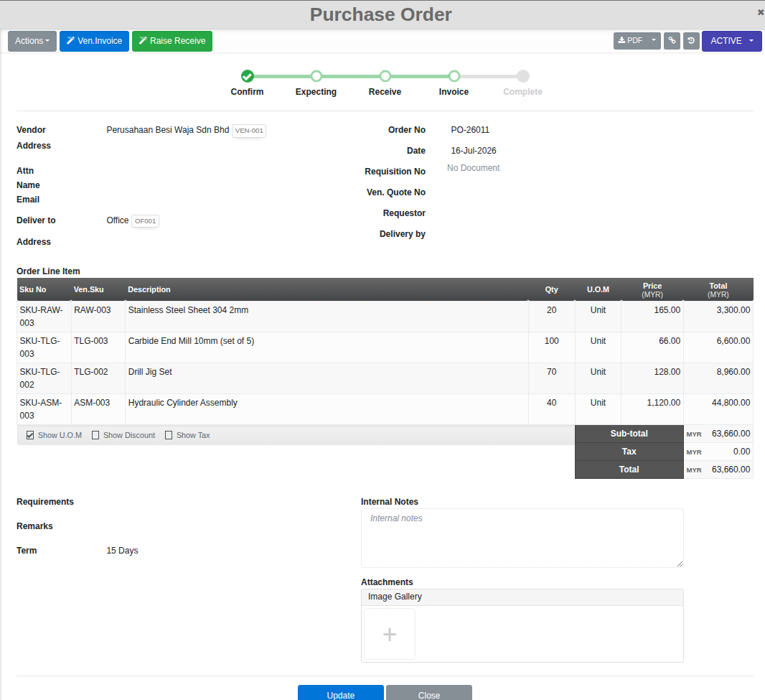Open the OF001 office tag

(x=146, y=221)
